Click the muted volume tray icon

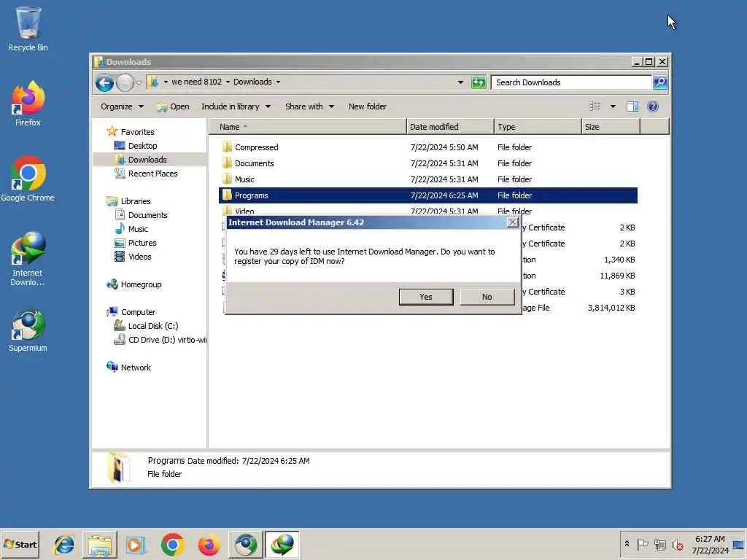coord(677,544)
